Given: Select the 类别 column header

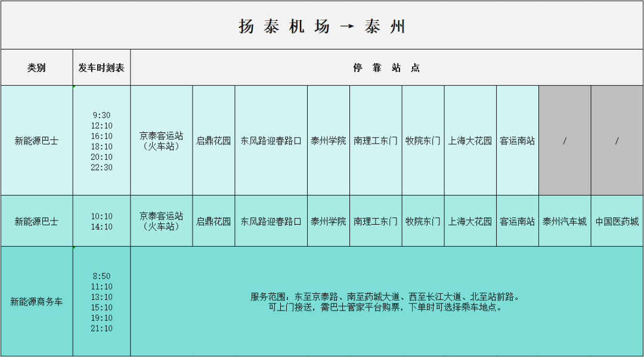Looking at the screenshot, I should (36, 67).
